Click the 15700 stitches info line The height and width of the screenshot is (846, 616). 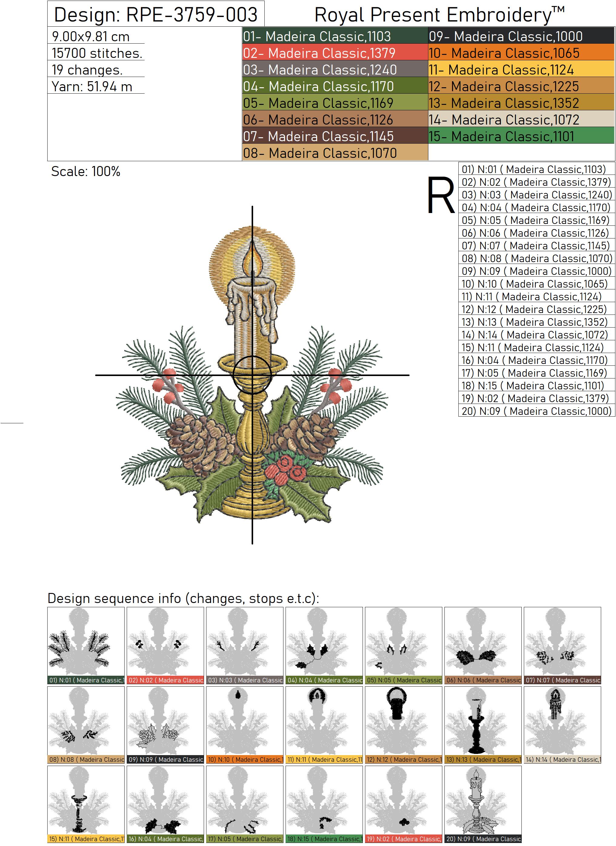pos(97,53)
